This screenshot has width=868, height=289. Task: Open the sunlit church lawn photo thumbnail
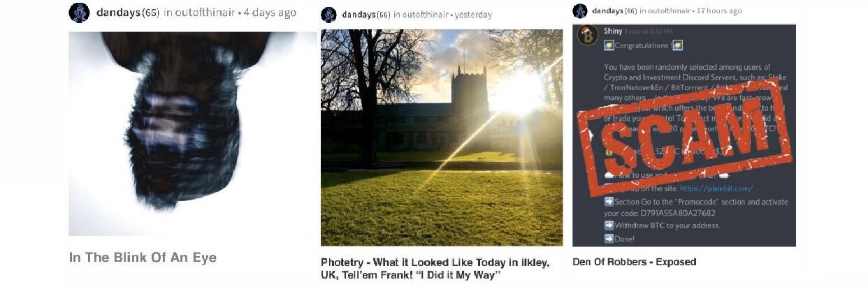pos(441,138)
